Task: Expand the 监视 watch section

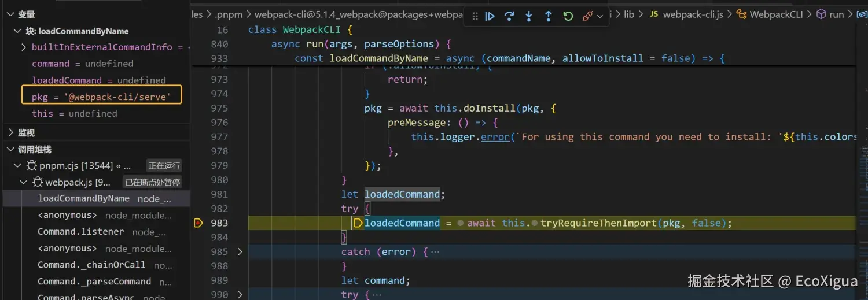Action: (10, 132)
